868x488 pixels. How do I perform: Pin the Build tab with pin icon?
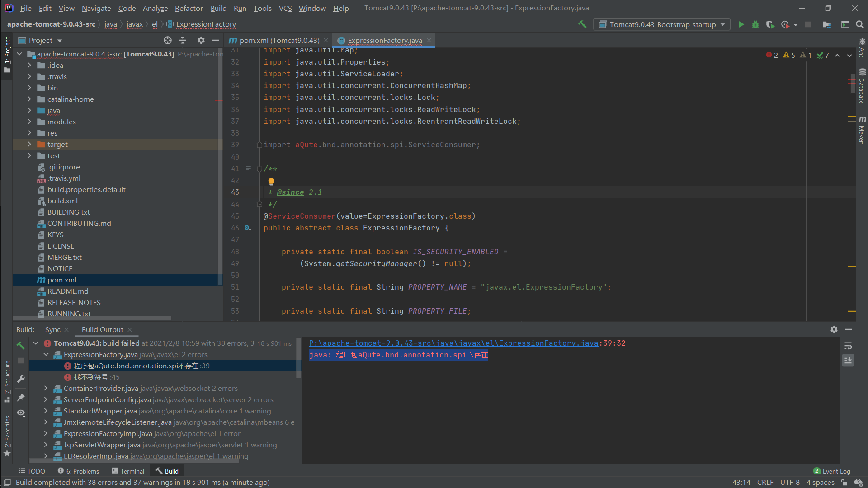point(21,397)
